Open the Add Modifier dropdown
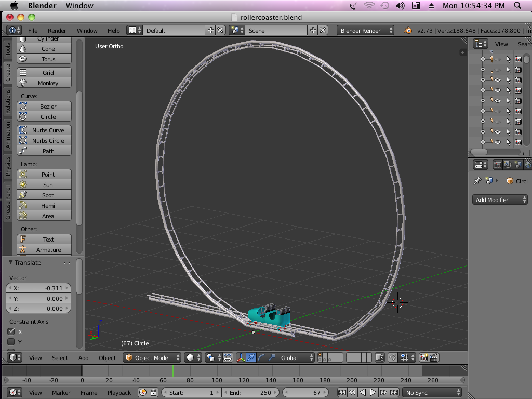This screenshot has height=399, width=532. (x=500, y=200)
